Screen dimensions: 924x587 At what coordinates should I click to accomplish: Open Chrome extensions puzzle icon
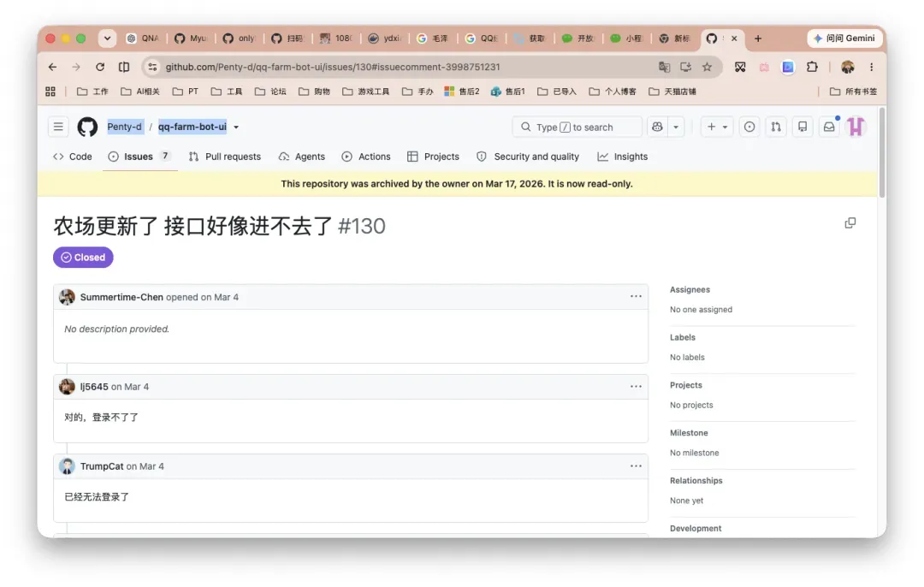(812, 68)
